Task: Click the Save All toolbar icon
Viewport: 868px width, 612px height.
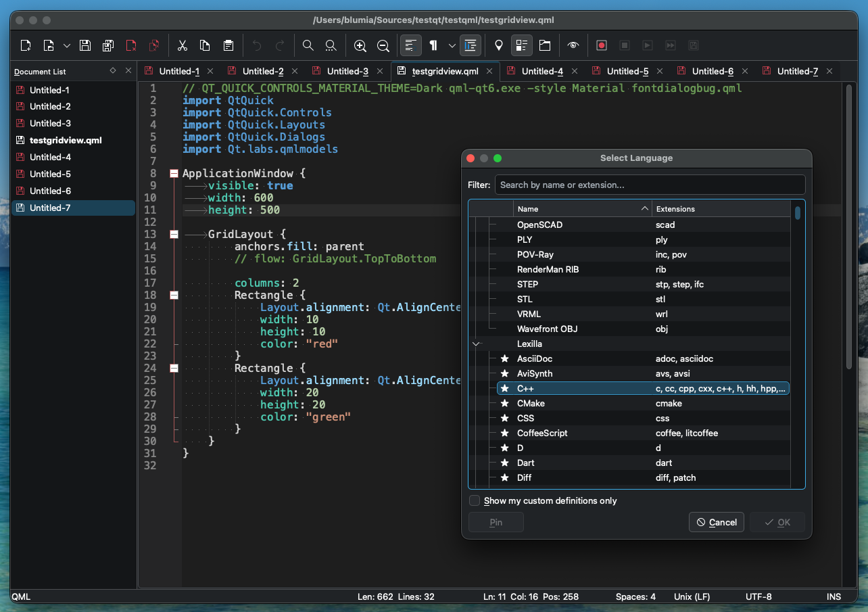Action: pos(108,45)
